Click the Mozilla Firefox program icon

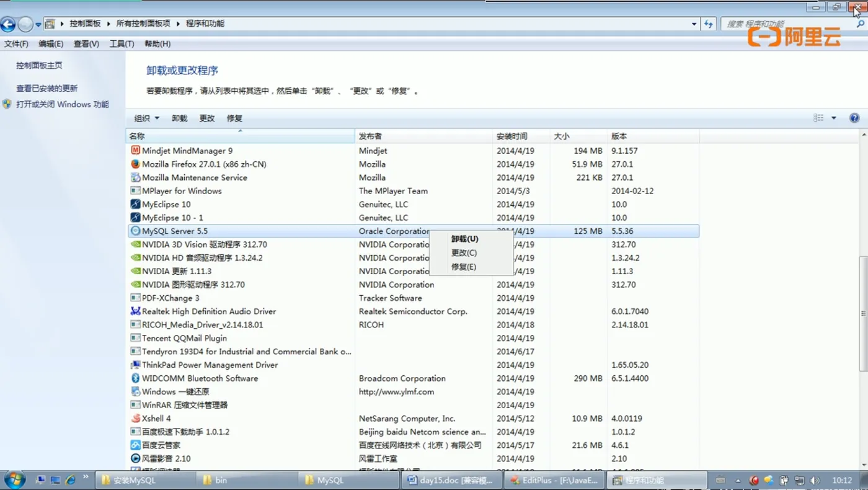[135, 164]
